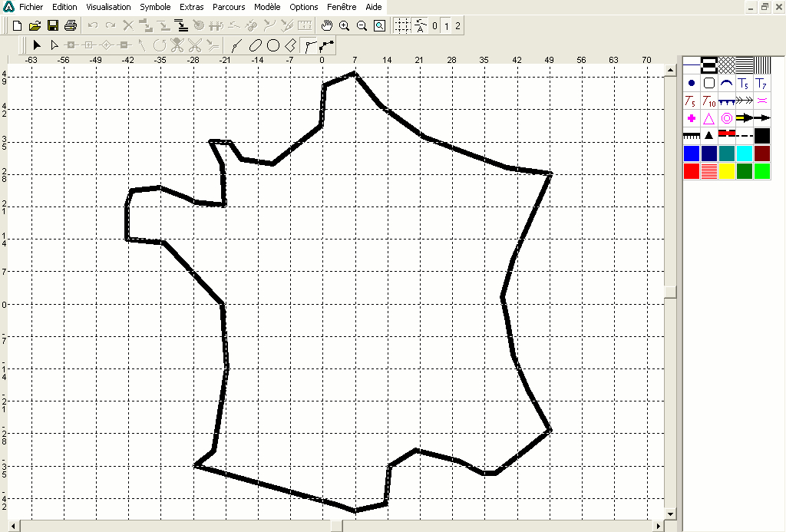Select the black arrow selection tool
This screenshot has height=532, width=786.
click(36, 45)
